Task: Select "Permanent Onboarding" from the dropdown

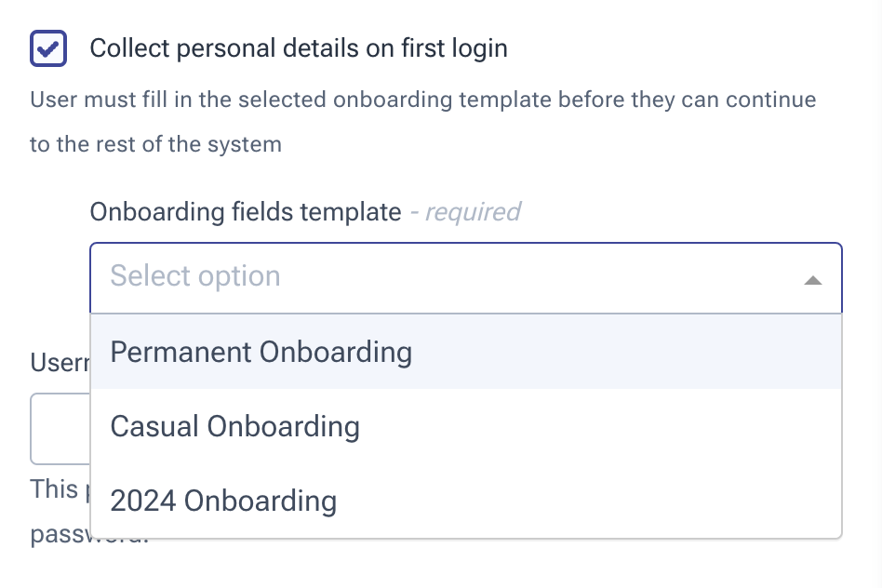Action: pyautogui.click(x=261, y=352)
